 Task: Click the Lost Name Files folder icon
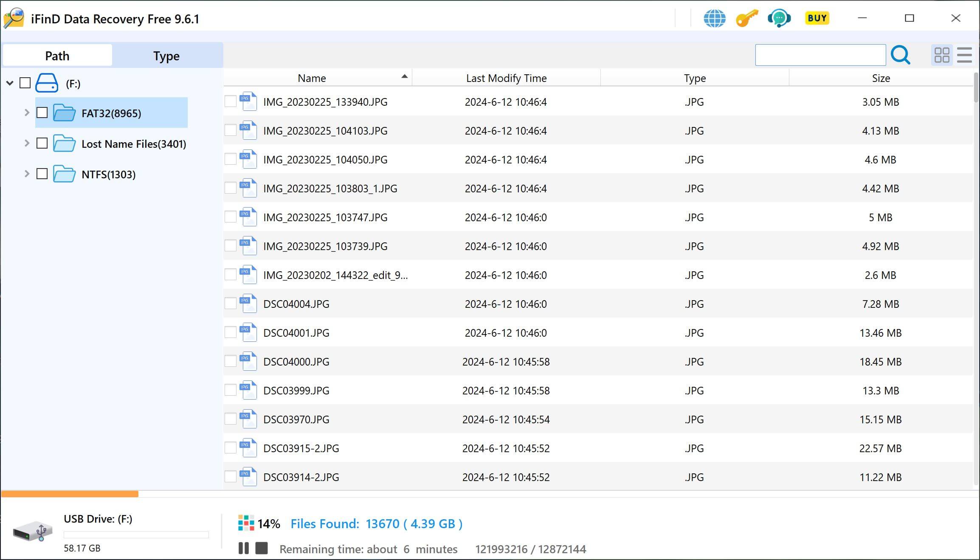(x=64, y=144)
